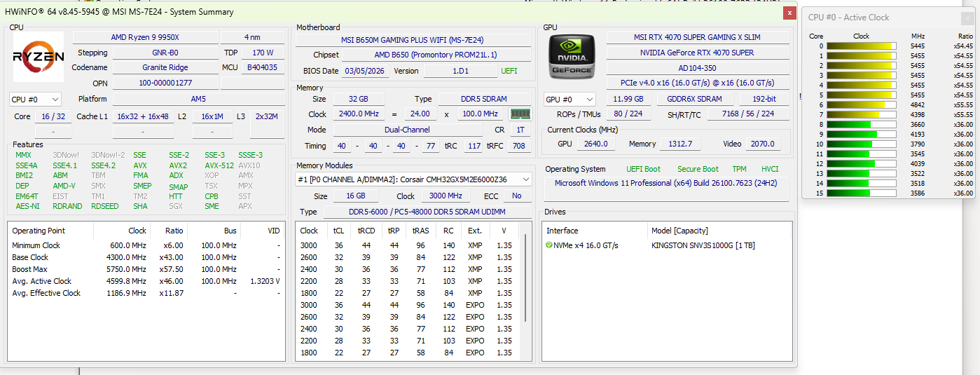Click the 4 nm process field
This screenshot has height=375, width=980.
pyautogui.click(x=252, y=37)
